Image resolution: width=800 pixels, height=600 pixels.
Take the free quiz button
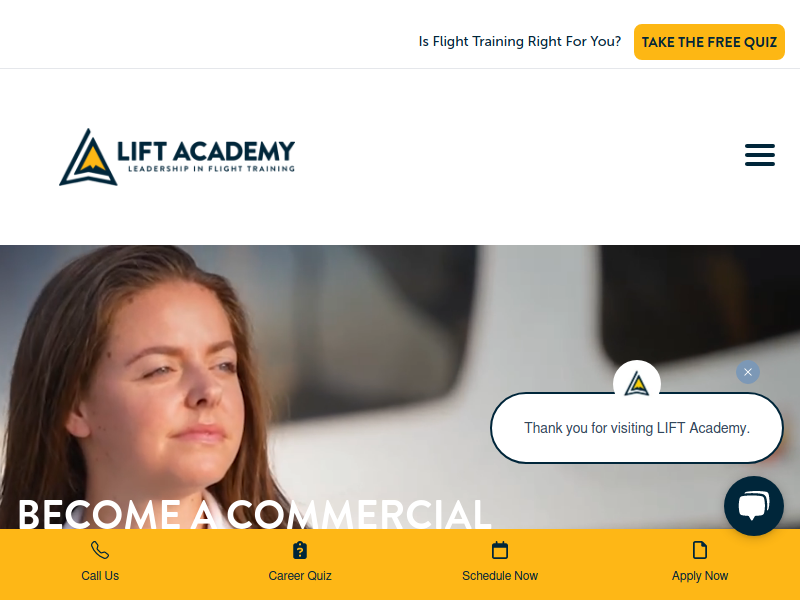point(709,42)
